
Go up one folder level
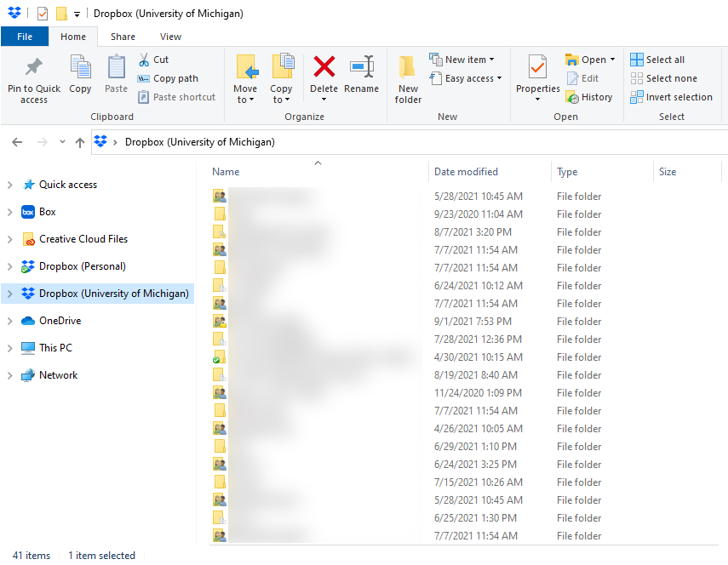[x=80, y=142]
